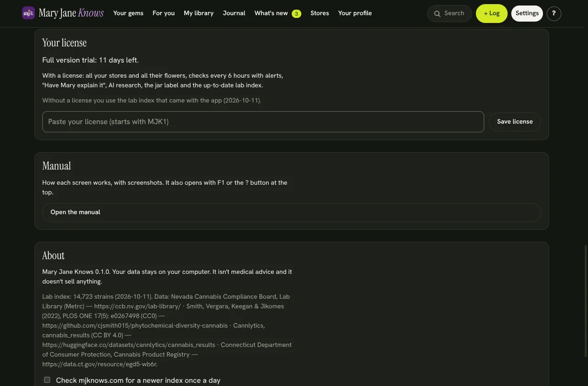This screenshot has height=386, width=588.
Task: Click the phytochemical-diversity-cannabis GitHub URL text
Action: coord(135,325)
